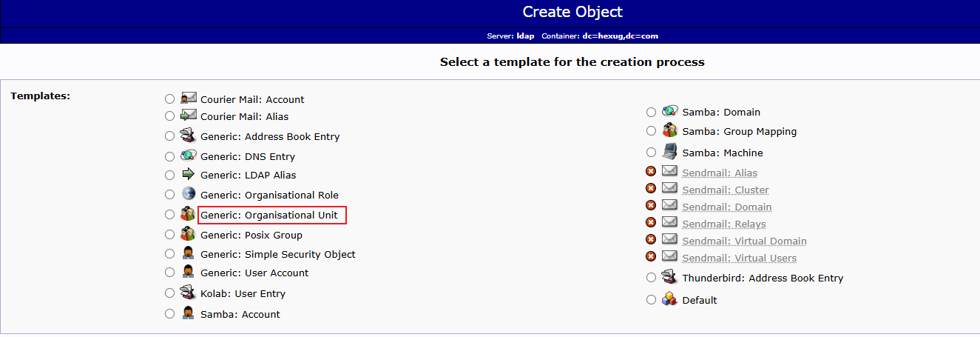This screenshot has width=980, height=337.
Task: Click the Generic: Organisational Role label
Action: coord(269,195)
